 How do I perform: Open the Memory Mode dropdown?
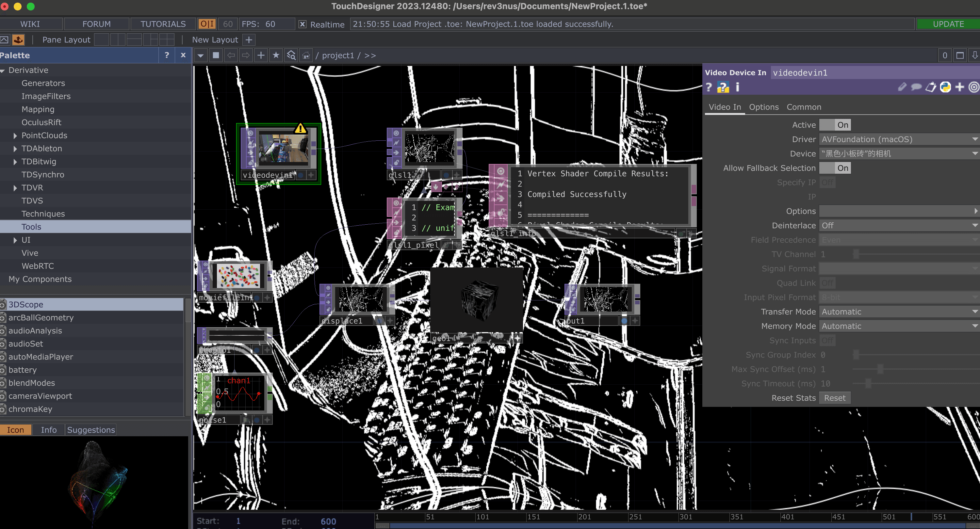coord(899,326)
